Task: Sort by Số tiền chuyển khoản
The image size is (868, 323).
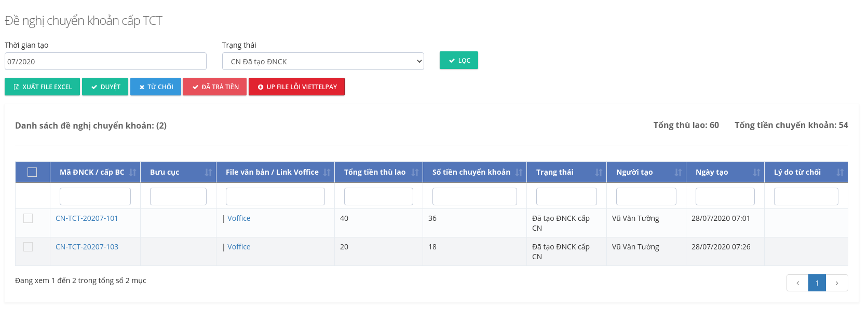Action: coord(519,173)
